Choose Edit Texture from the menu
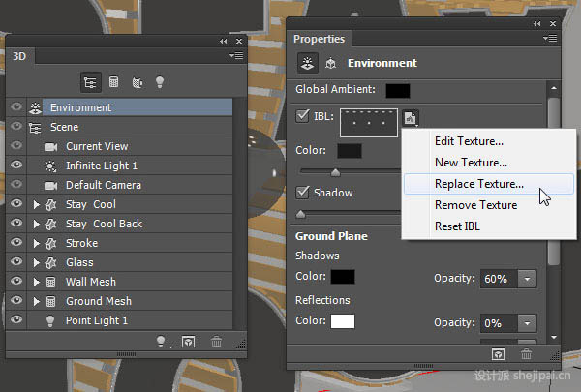 point(469,141)
